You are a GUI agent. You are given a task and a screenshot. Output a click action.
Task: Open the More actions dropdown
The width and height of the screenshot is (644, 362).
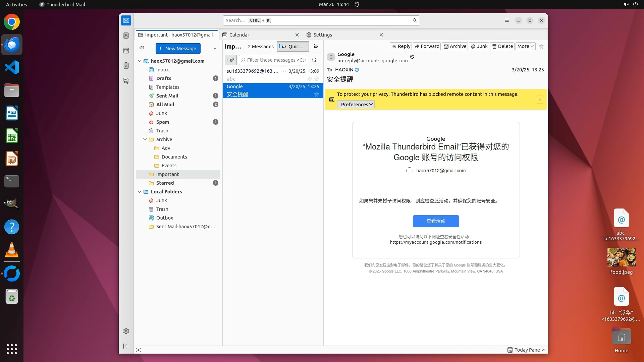(525, 46)
